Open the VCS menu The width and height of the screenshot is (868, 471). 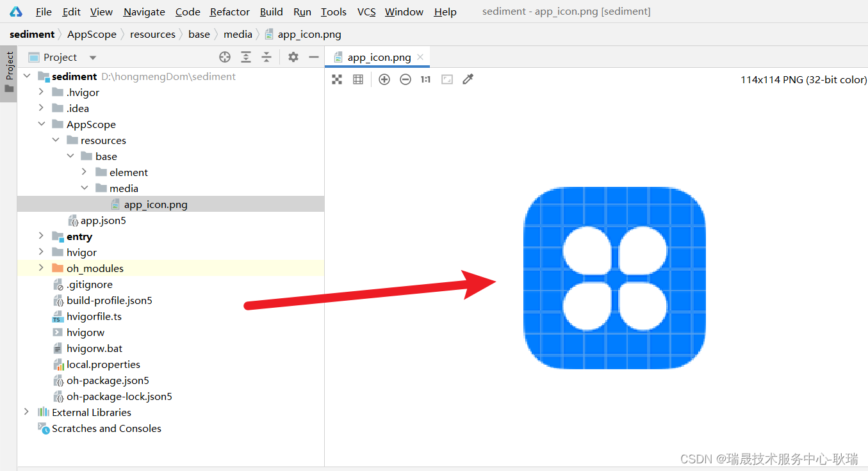[366, 12]
